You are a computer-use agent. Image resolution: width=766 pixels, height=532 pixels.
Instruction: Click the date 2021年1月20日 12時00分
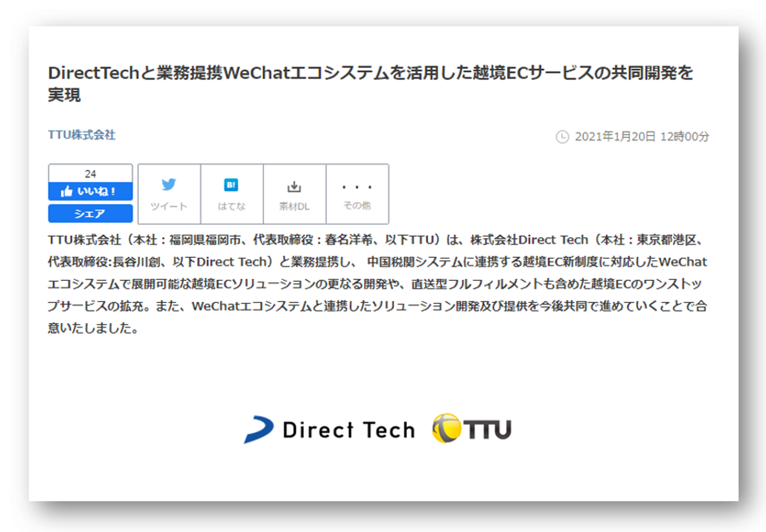pyautogui.click(x=642, y=137)
